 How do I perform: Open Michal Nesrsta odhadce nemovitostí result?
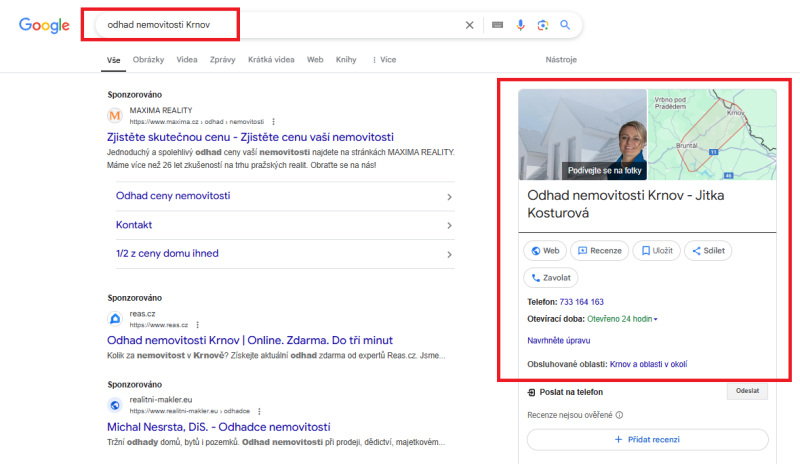[218, 427]
